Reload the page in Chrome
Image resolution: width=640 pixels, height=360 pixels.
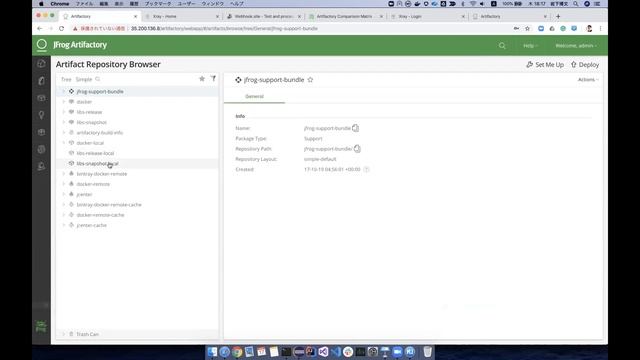61,29
